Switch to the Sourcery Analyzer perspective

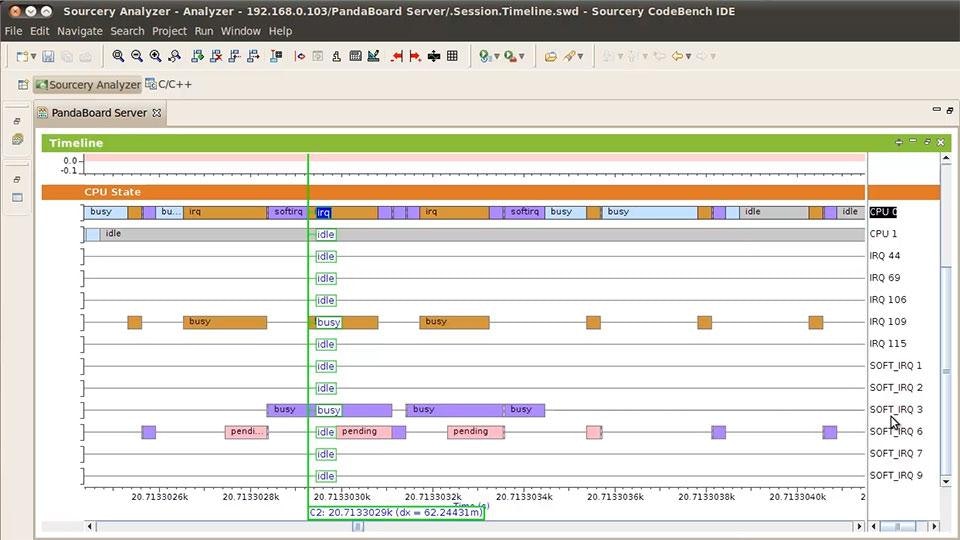(88, 84)
